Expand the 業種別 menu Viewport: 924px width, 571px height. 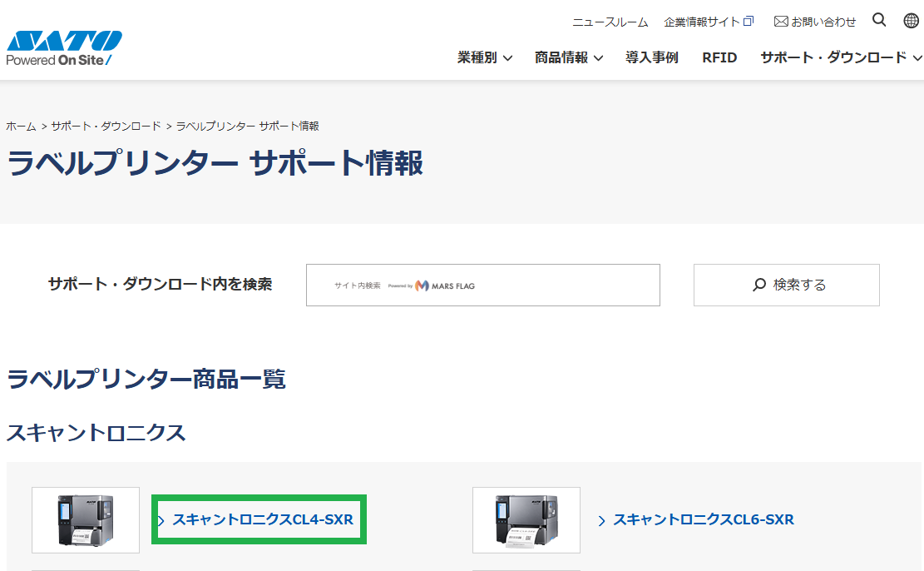tap(484, 57)
